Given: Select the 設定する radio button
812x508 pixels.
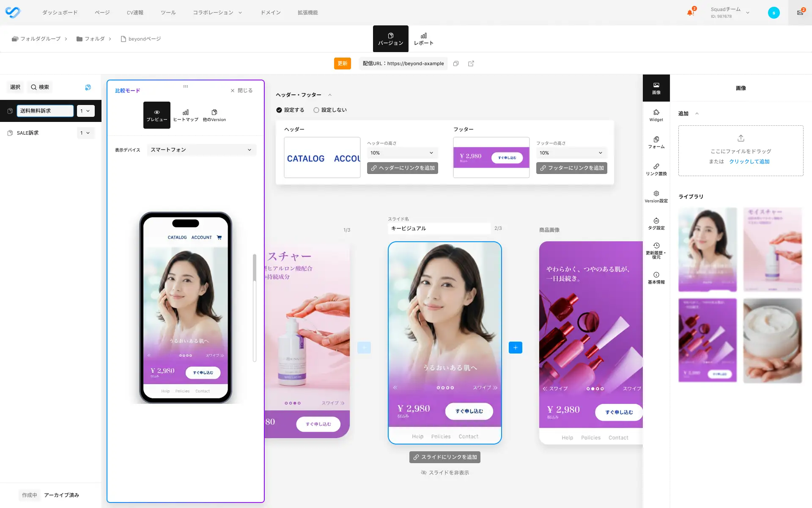Looking at the screenshot, I should pos(279,110).
